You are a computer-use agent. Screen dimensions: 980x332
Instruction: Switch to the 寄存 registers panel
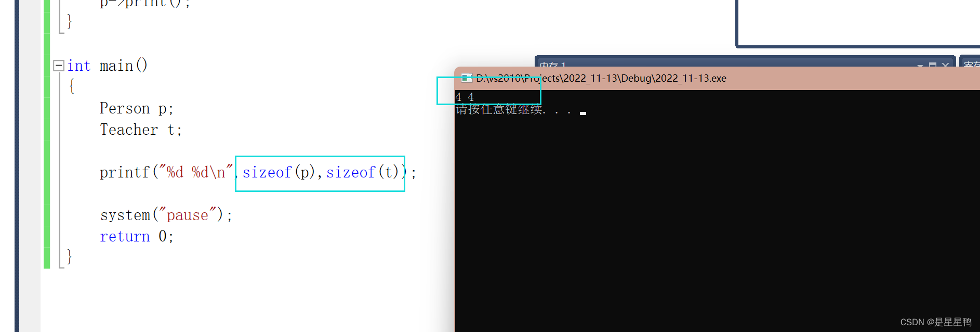point(971,64)
